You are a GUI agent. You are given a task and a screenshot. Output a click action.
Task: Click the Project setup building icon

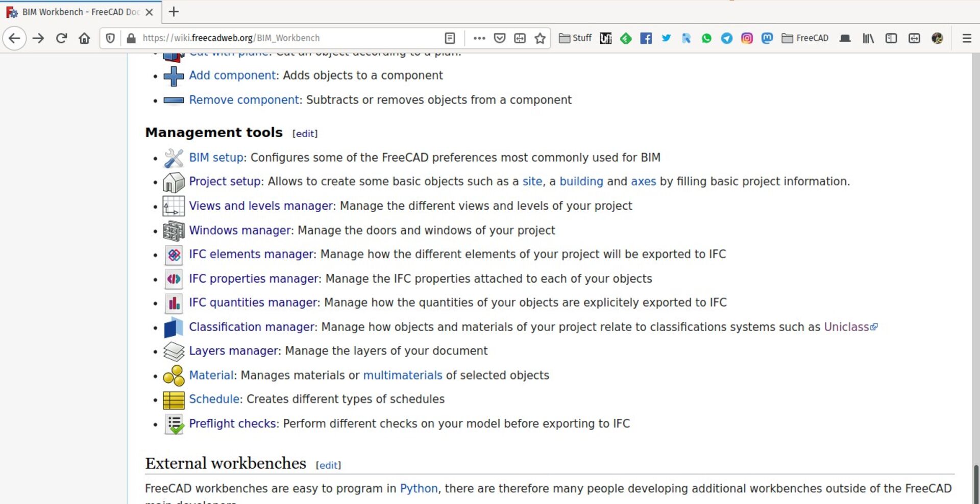(x=174, y=182)
